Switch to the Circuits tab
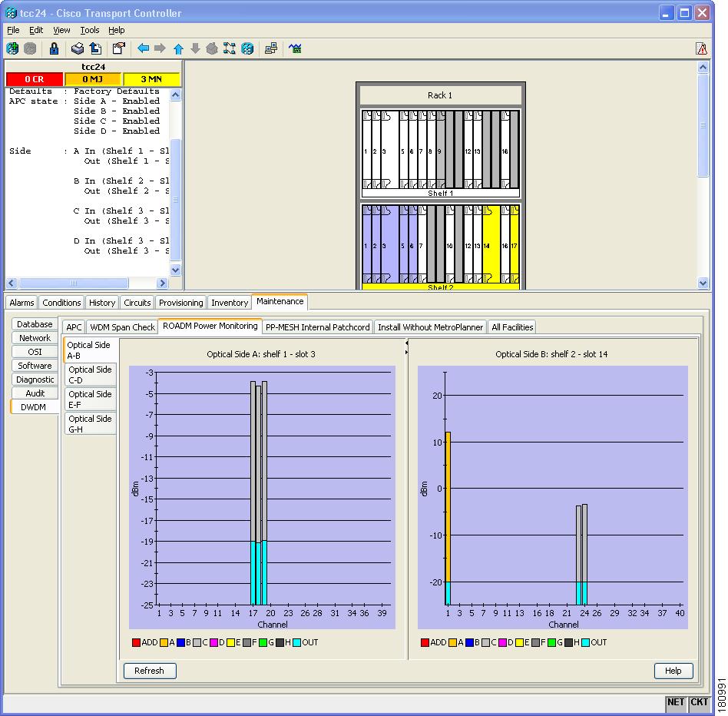Image resolution: width=728 pixels, height=716 pixels. pos(137,303)
